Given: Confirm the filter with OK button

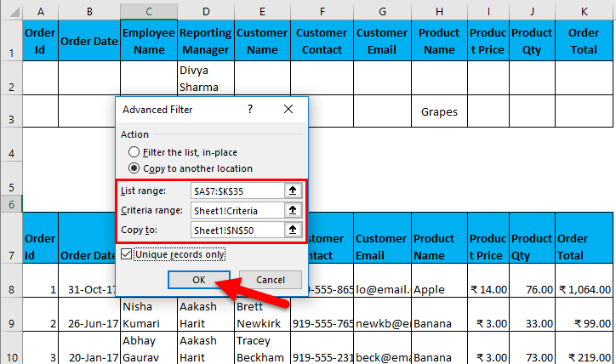Looking at the screenshot, I should 199,280.
